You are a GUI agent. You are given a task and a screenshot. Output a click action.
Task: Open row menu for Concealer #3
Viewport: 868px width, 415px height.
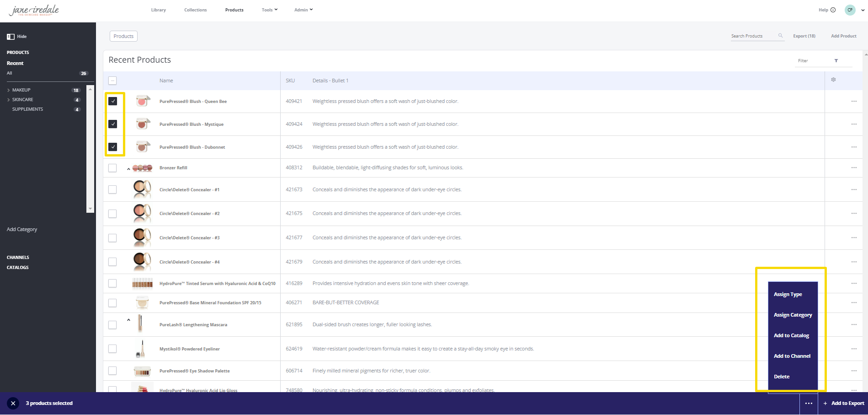pos(854,237)
